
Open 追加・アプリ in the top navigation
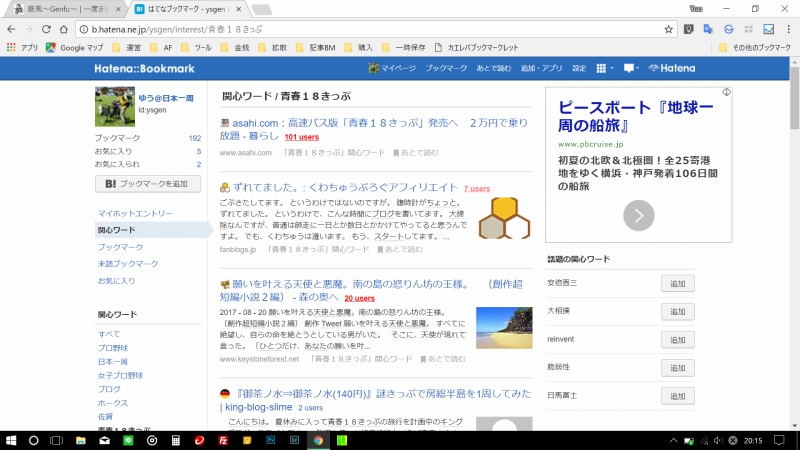click(541, 68)
